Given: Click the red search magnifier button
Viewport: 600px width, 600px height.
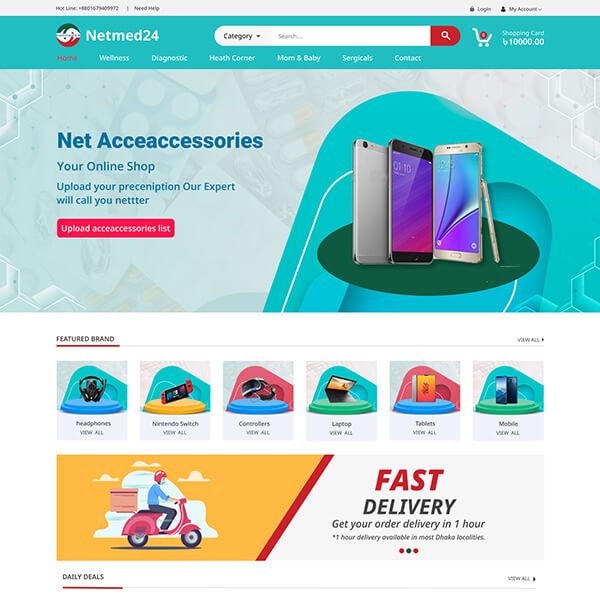Looking at the screenshot, I should tap(445, 36).
